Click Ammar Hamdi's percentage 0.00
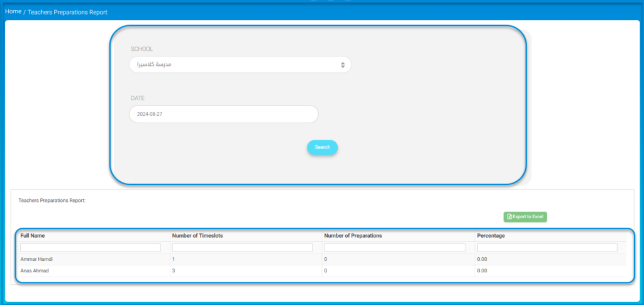Screen dimensions: 644x305 [x=482, y=260]
